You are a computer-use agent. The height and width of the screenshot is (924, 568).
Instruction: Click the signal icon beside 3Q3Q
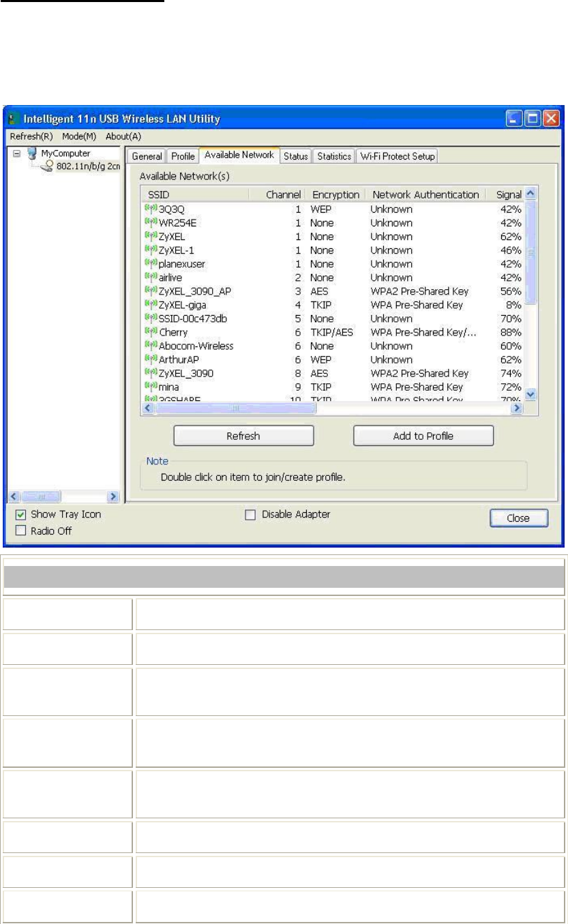[x=151, y=209]
